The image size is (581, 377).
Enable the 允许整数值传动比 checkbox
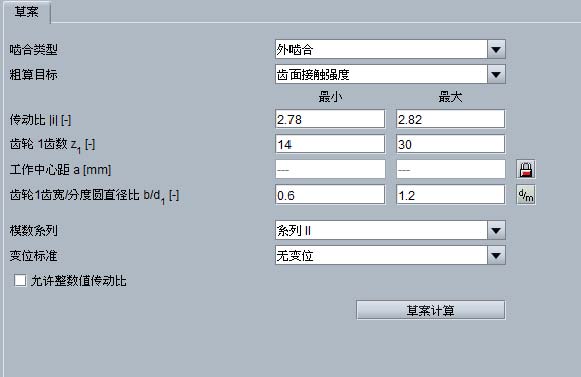click(20, 280)
